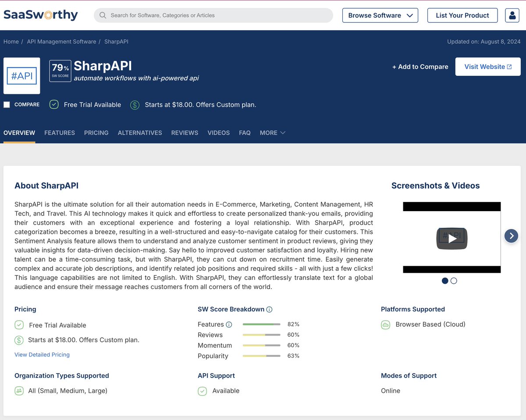Click the video thumbnail in Screenshots & Videos
This screenshot has width=526, height=420.
(x=452, y=237)
